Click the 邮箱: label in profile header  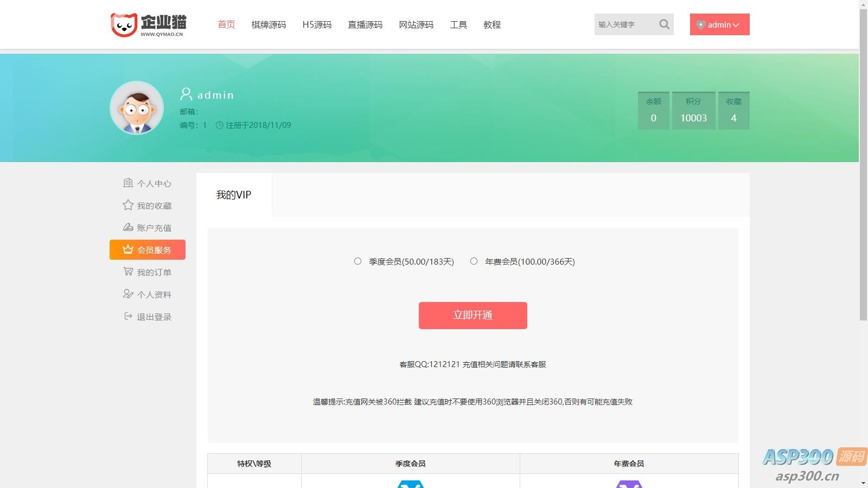(189, 112)
